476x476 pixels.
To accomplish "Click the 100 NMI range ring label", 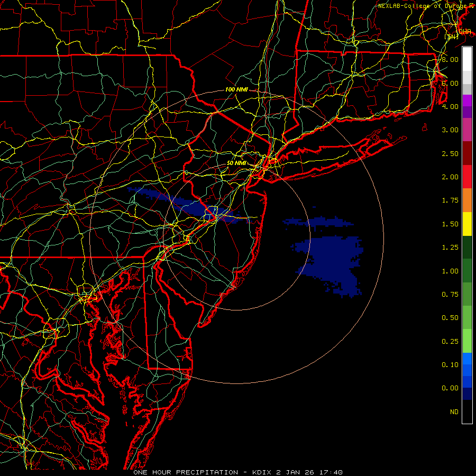I will click(236, 89).
